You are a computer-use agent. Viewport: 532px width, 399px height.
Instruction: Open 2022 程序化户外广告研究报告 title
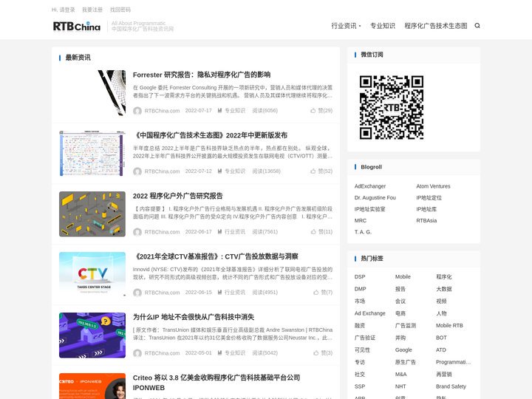178,196
